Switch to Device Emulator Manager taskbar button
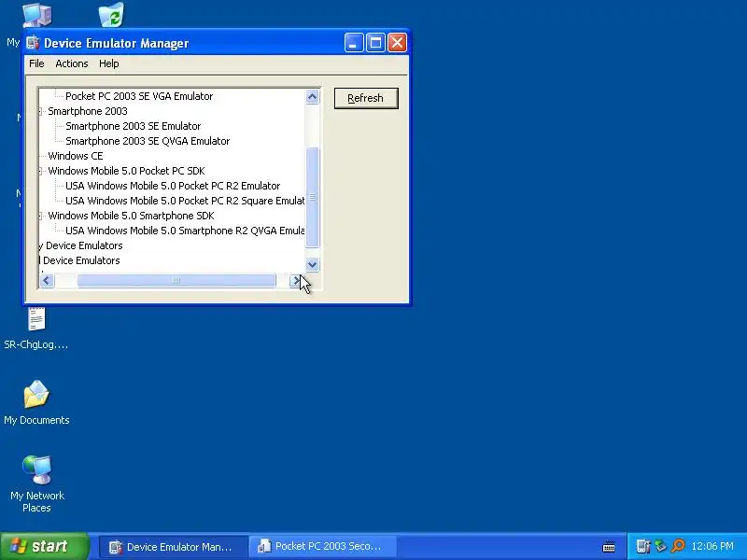 pyautogui.click(x=173, y=547)
